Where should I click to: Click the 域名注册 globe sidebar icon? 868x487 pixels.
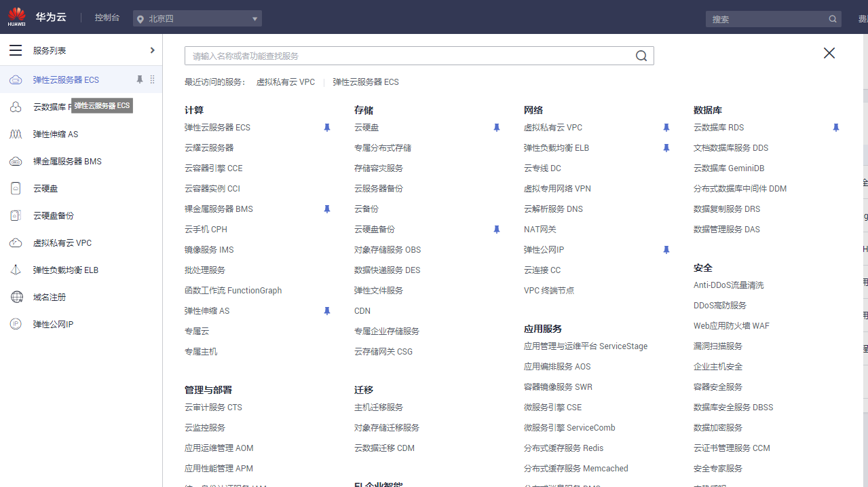point(16,297)
